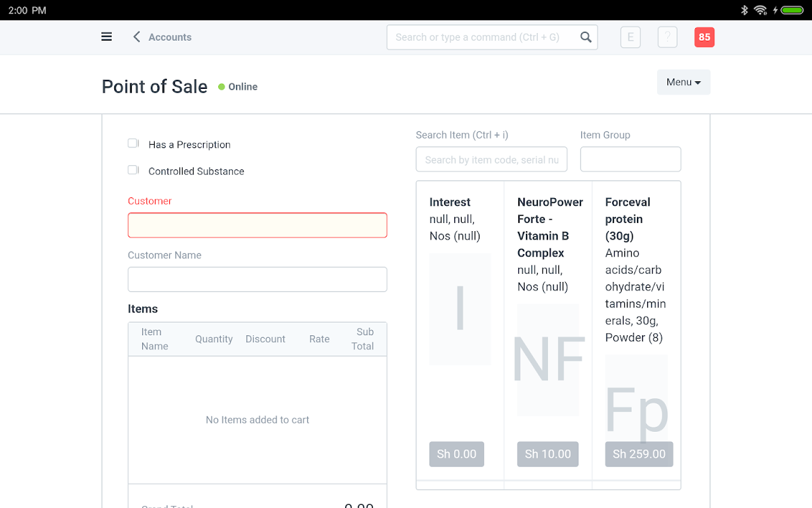Click the Customer Name text field

tap(258, 279)
